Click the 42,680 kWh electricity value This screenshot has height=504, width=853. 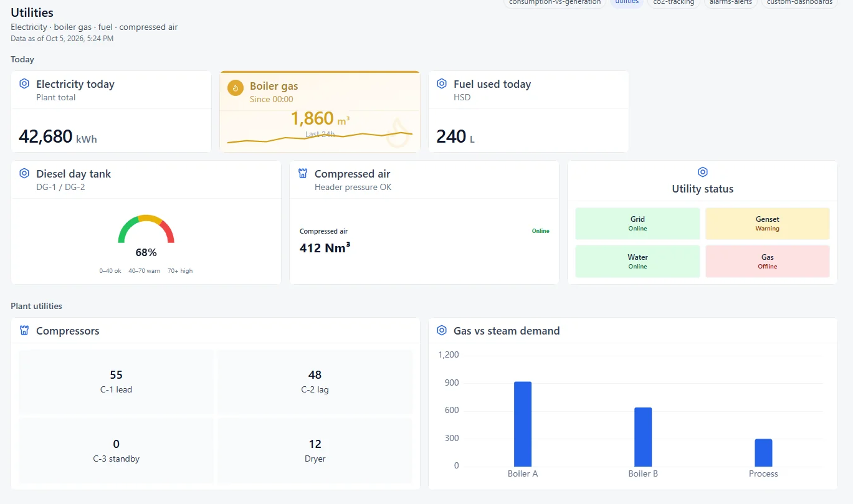tap(58, 136)
